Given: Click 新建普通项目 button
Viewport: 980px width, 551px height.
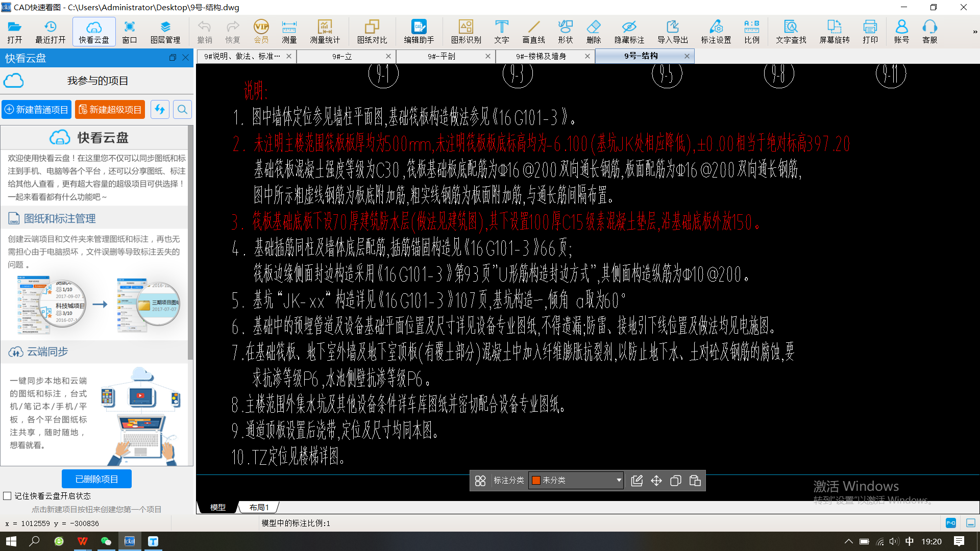Looking at the screenshot, I should tap(37, 109).
